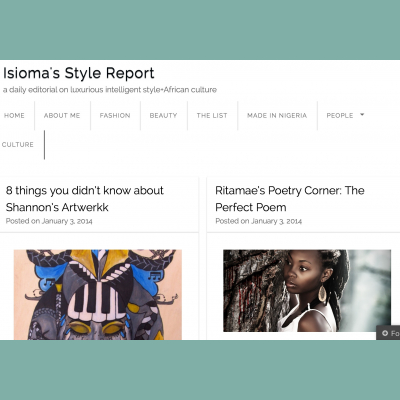Select the BEAUTY menu item

pos(163,115)
